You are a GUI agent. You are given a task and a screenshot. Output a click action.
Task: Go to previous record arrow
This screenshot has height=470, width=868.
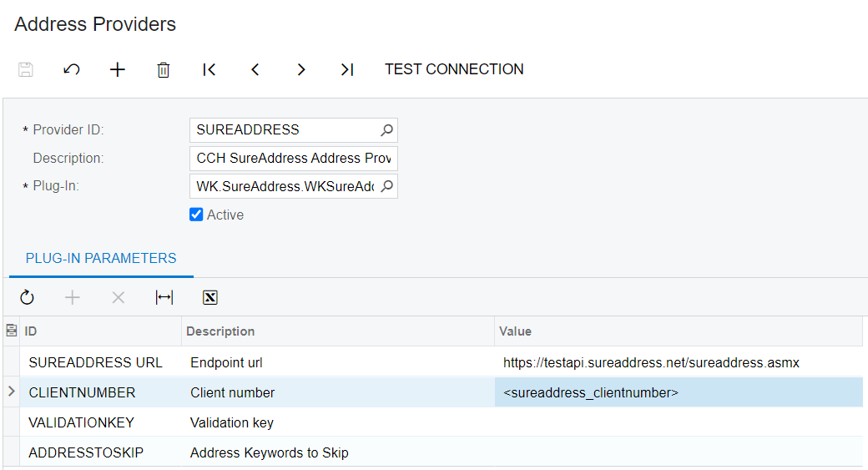pos(255,70)
